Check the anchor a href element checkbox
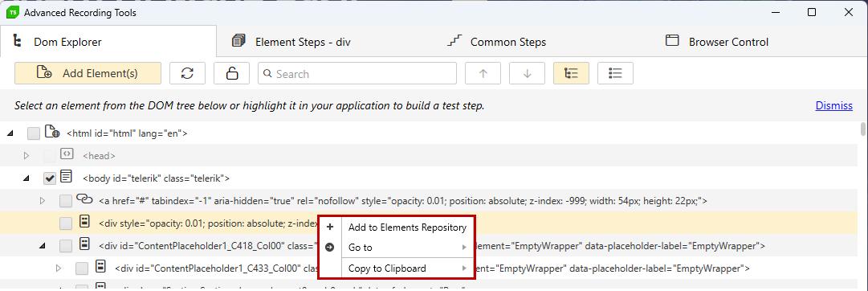The height and width of the screenshot is (291, 868). coord(66,201)
